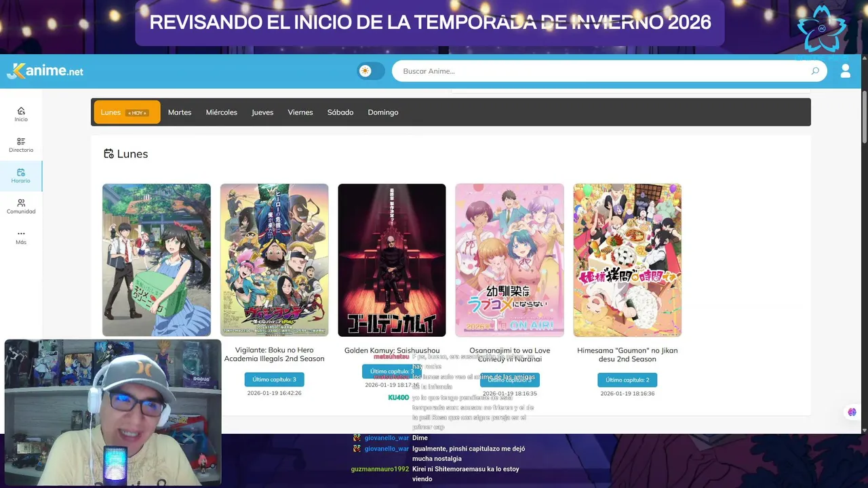
Task: Click the JKanime.net logo
Action: click(45, 71)
